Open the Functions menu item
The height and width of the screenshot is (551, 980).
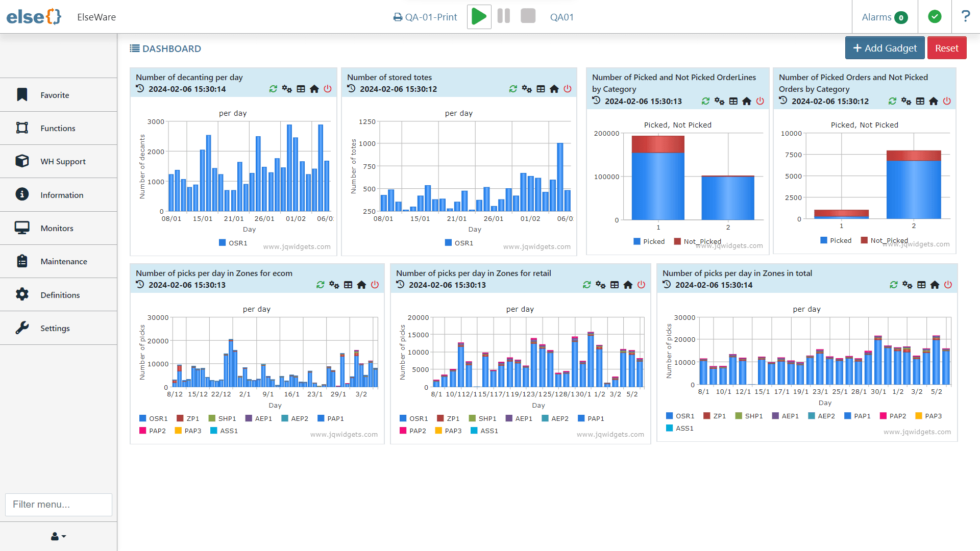(58, 128)
